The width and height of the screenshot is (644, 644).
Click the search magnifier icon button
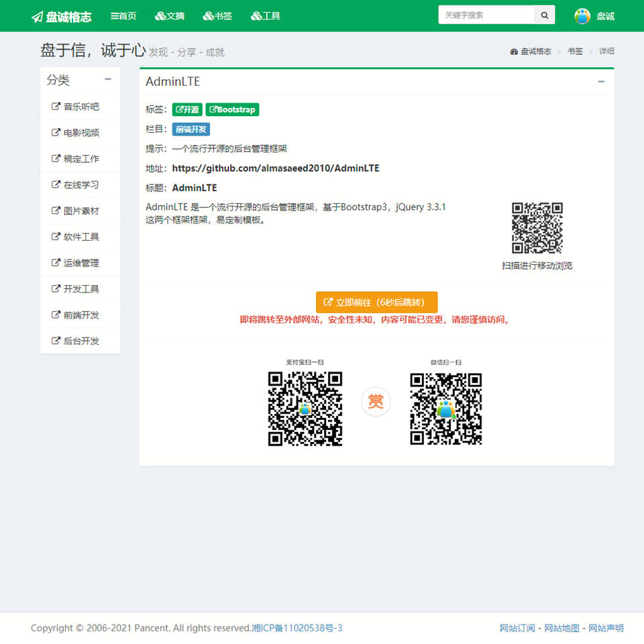coord(544,15)
